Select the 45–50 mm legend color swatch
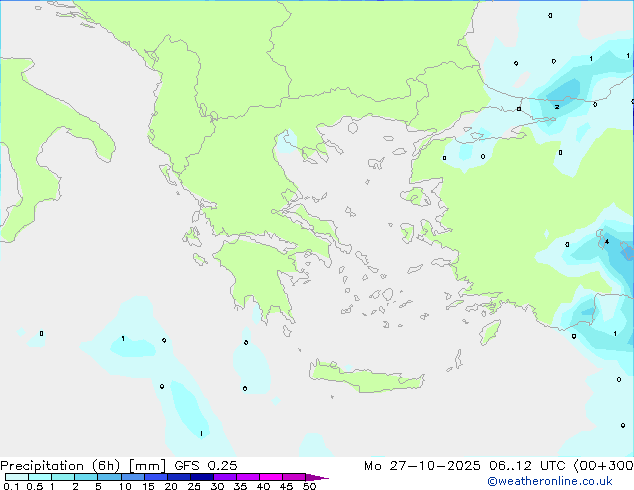 (294, 477)
